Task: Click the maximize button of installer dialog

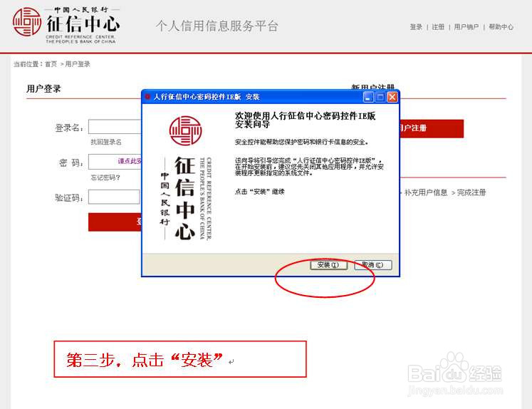Action: (380, 97)
